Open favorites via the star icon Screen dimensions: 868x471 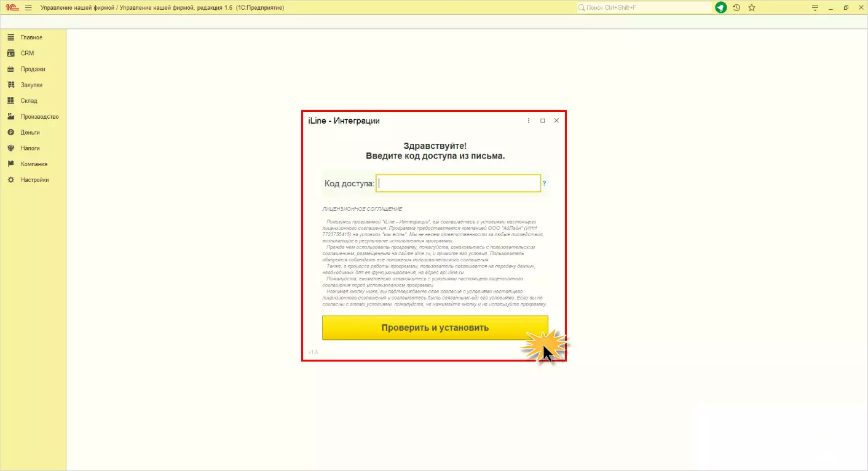click(x=752, y=7)
